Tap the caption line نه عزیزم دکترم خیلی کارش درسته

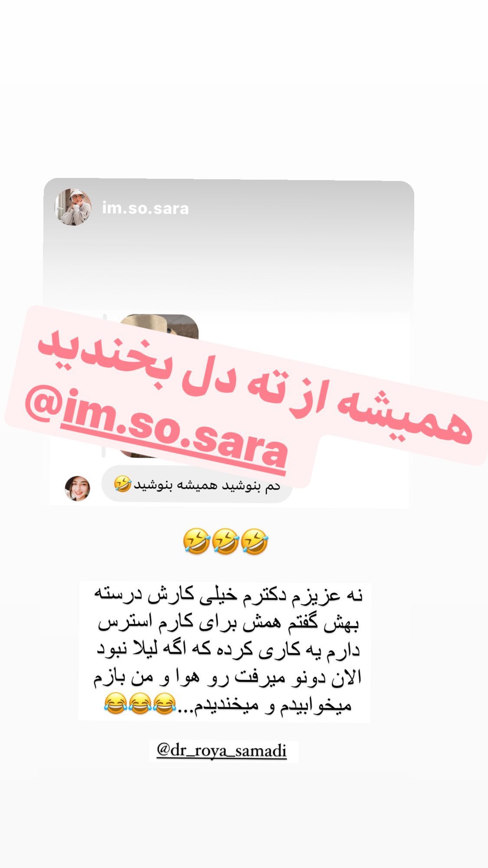click(228, 595)
